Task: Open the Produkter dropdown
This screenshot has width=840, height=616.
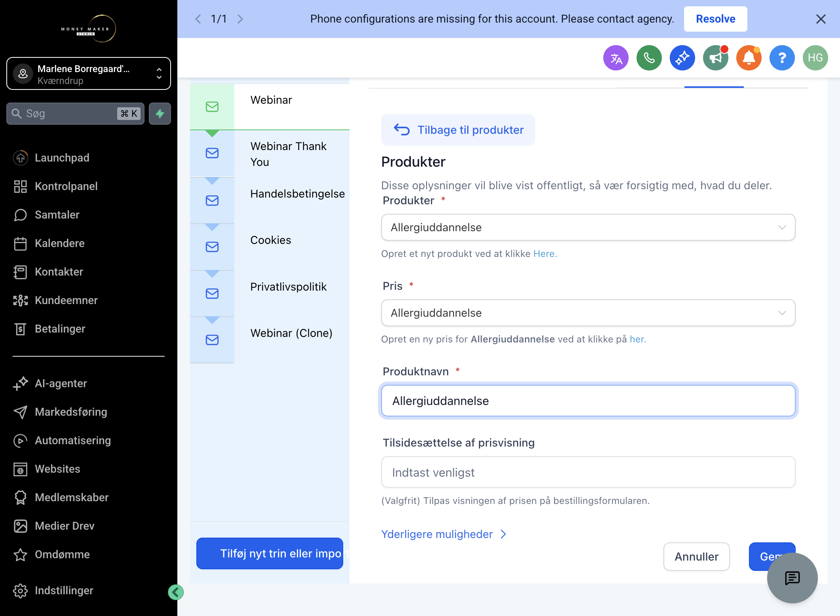Action: click(x=588, y=227)
